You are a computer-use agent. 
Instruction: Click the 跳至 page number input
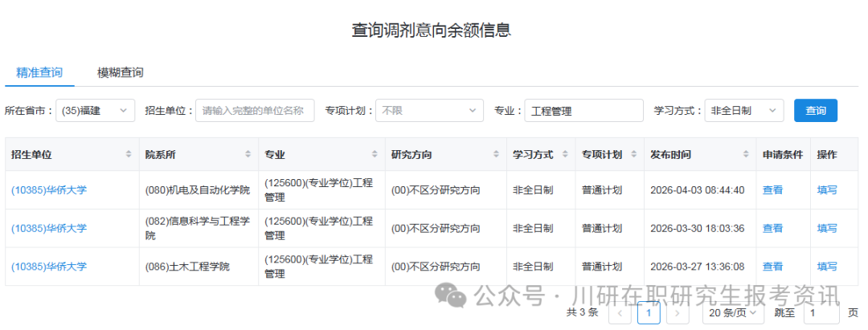point(821,313)
